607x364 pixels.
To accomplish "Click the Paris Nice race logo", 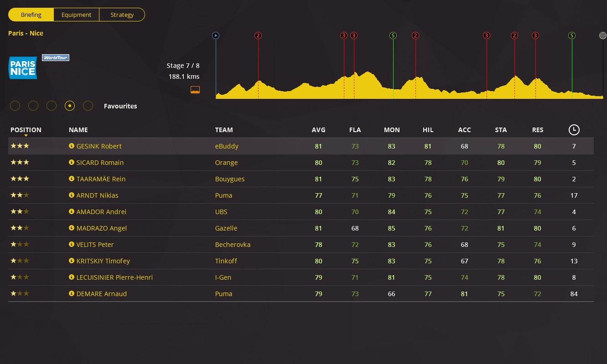I will pos(23,68).
